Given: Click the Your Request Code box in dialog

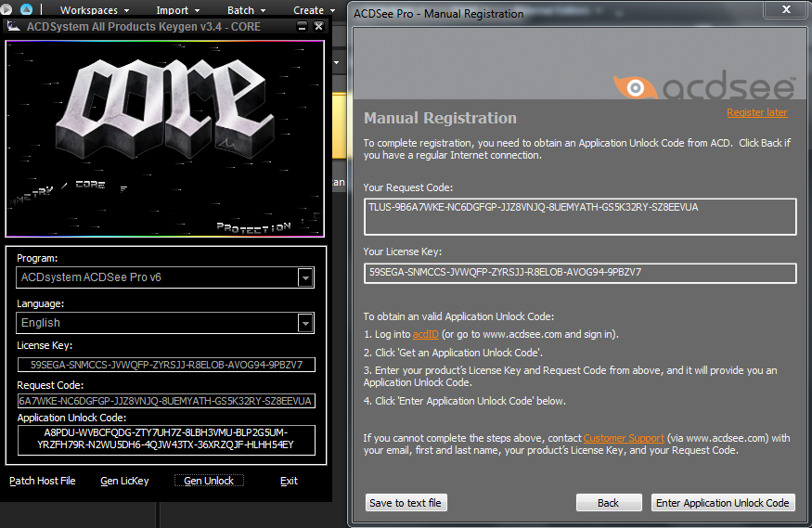Looking at the screenshot, I should click(x=580, y=216).
